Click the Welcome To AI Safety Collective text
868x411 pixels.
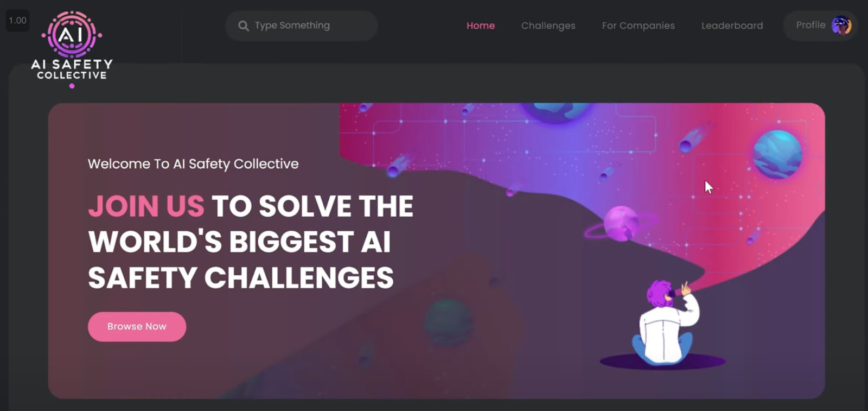click(193, 163)
